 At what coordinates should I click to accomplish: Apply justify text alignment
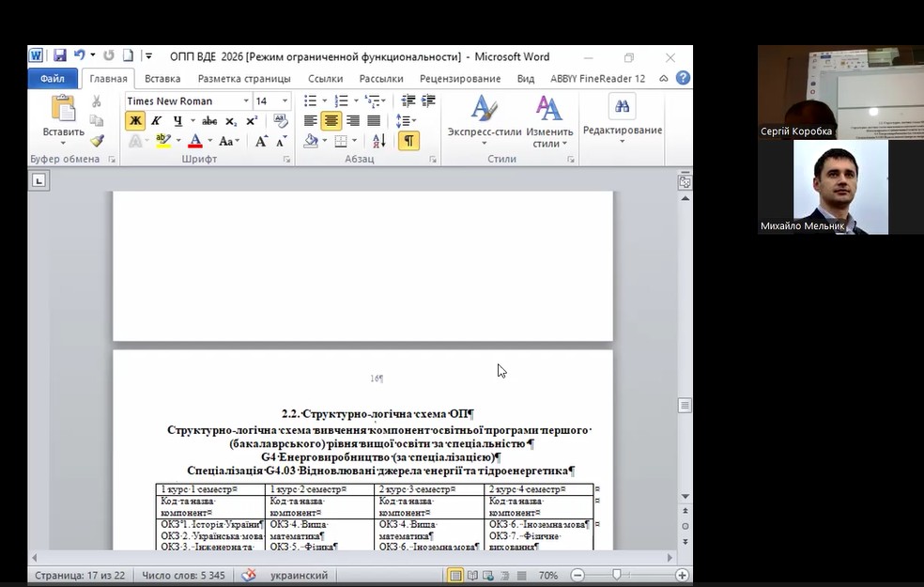tap(374, 120)
